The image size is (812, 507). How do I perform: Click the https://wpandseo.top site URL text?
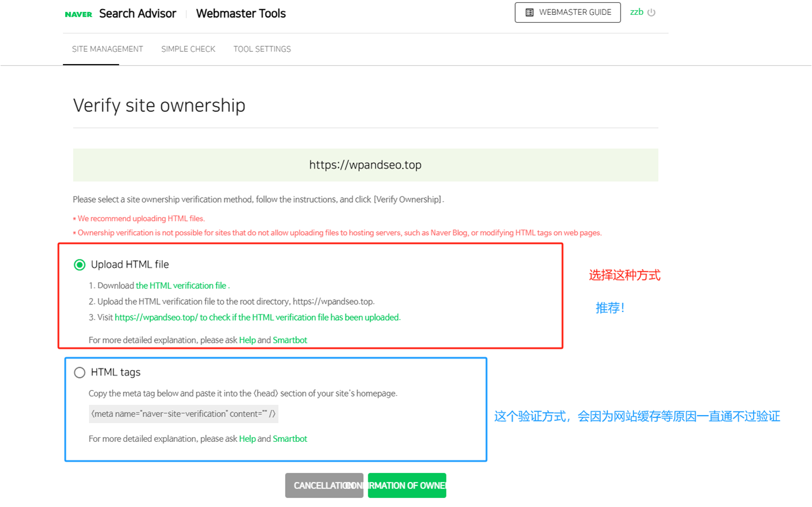tap(365, 165)
